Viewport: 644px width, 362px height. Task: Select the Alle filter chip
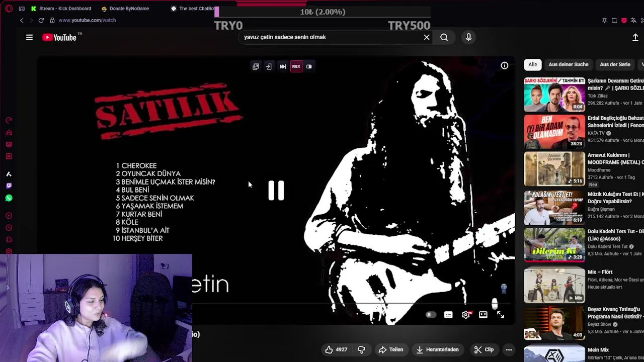(533, 64)
